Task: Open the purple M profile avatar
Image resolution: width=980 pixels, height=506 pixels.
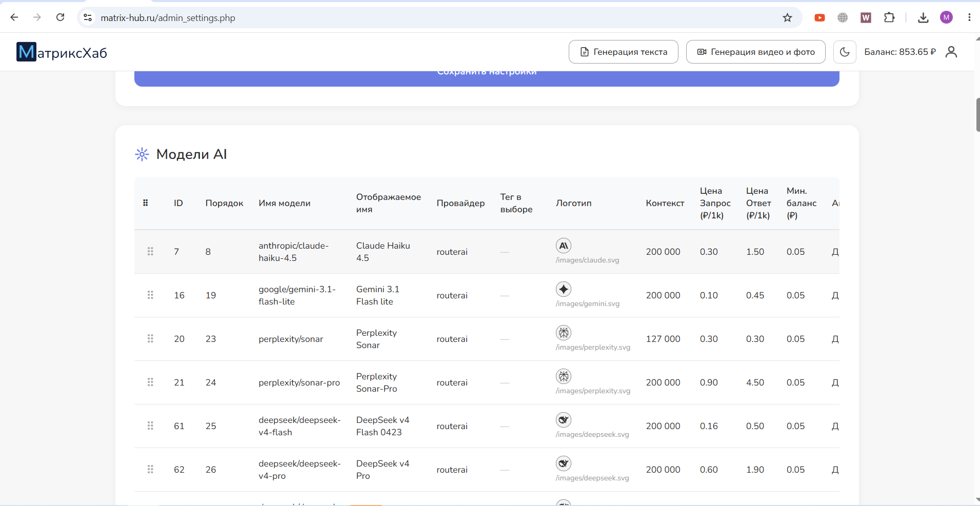Action: pyautogui.click(x=946, y=17)
